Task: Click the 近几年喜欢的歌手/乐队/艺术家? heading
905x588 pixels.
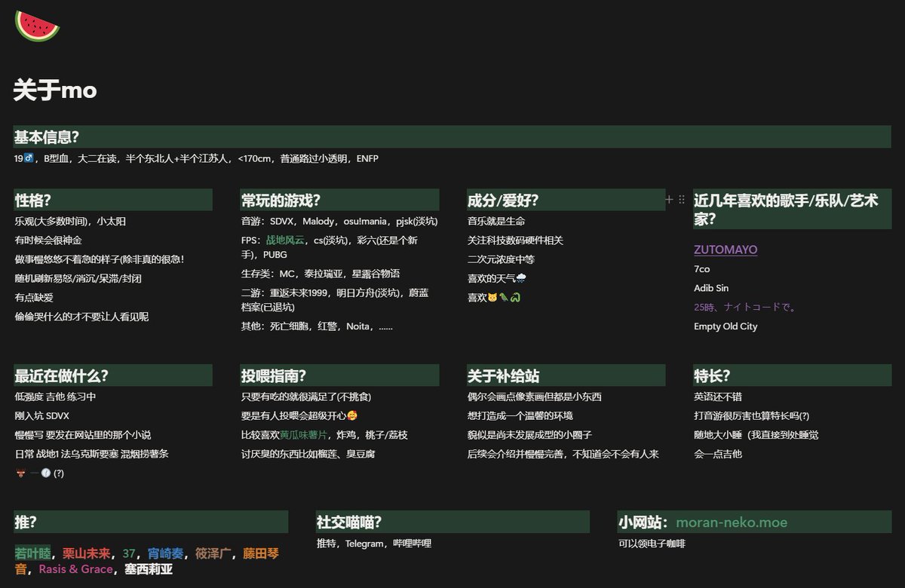Action: [x=792, y=210]
